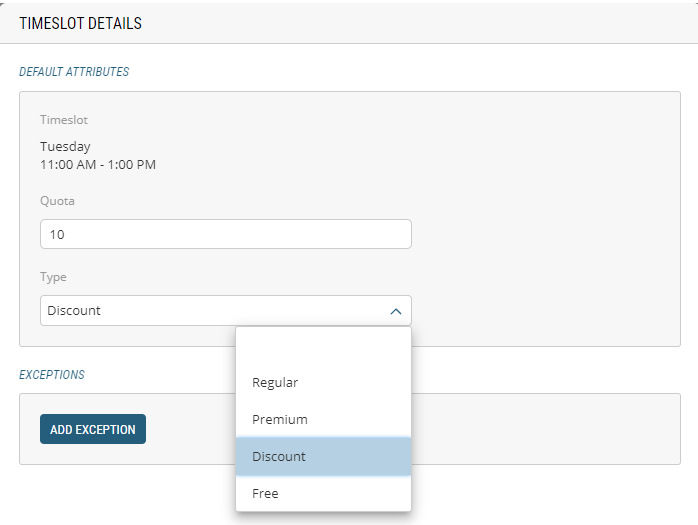The image size is (698, 525).
Task: Click empty space inside the Exceptions panel
Action: (x=550, y=429)
